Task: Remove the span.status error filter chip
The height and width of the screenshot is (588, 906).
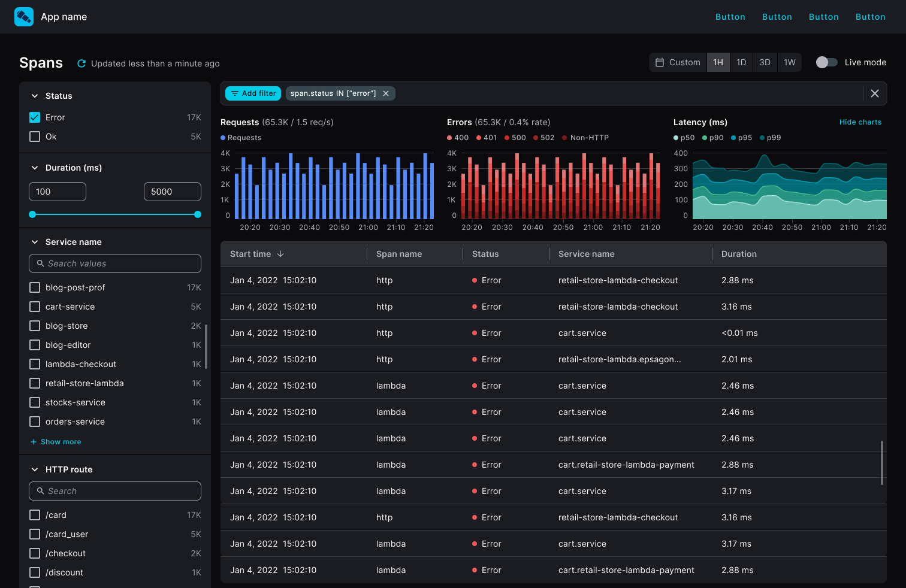Action: coord(386,93)
